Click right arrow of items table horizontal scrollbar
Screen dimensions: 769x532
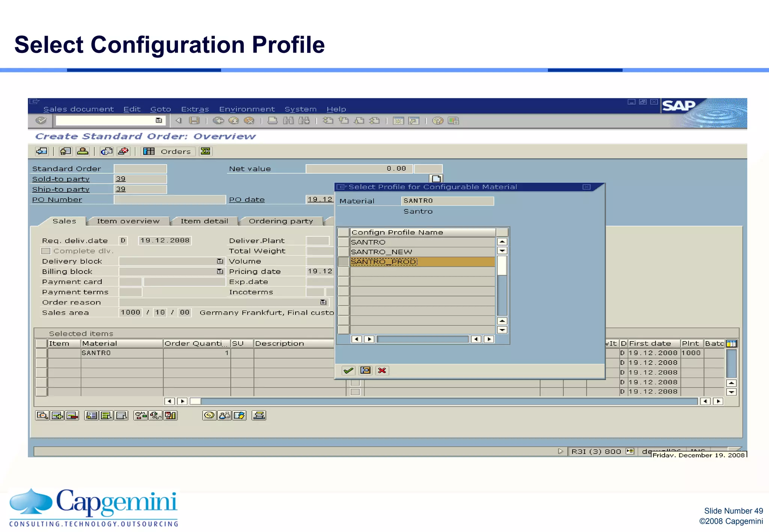pos(718,401)
